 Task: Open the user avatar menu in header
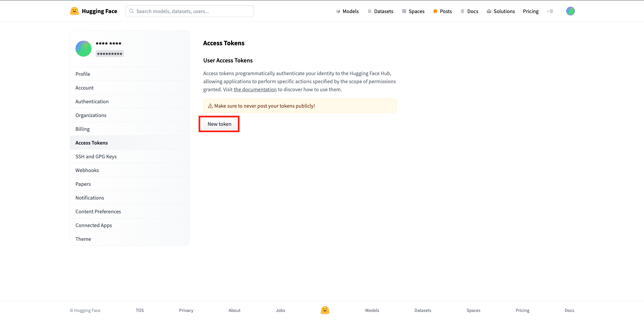[571, 11]
